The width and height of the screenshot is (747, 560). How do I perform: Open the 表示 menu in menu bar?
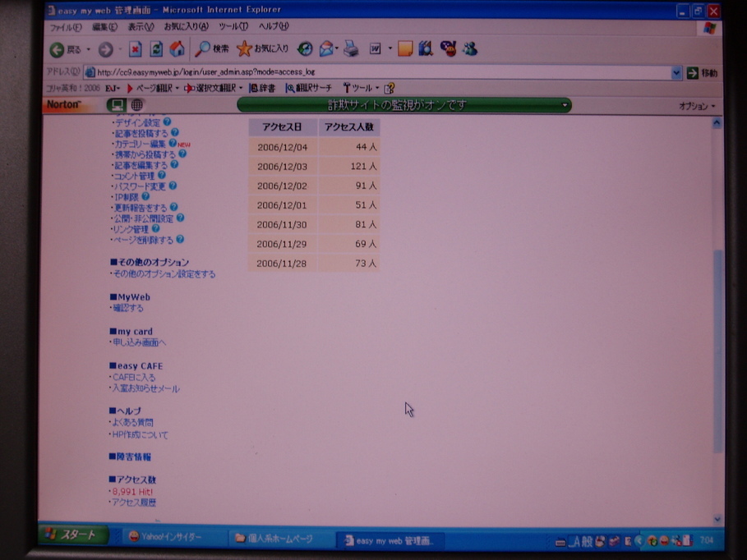coord(141,27)
